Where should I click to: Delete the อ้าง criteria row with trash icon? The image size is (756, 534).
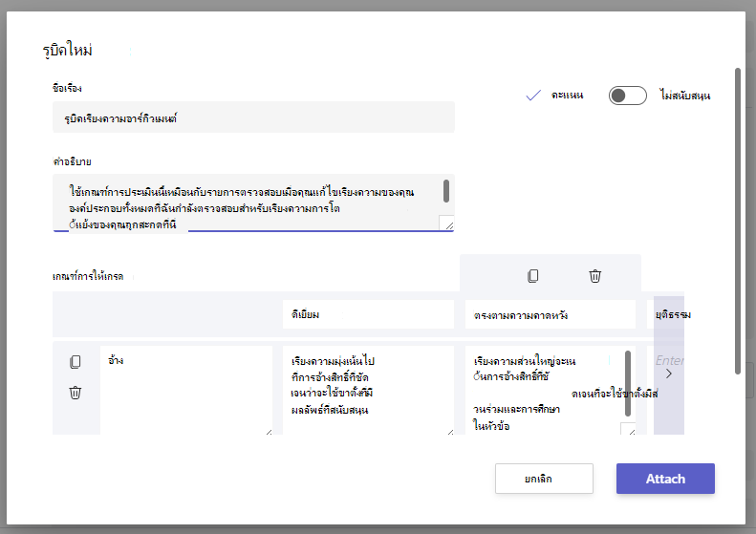click(76, 393)
